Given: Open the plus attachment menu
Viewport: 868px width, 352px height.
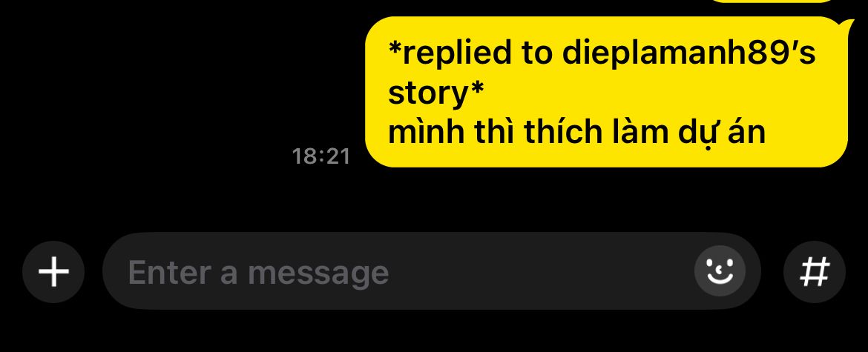Looking at the screenshot, I should coord(53,272).
